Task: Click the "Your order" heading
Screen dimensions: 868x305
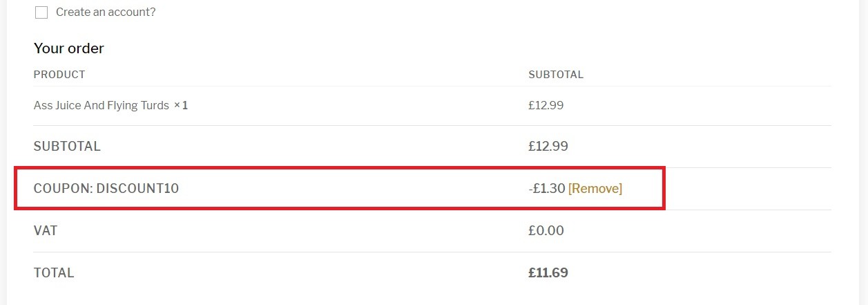Action: [69, 48]
